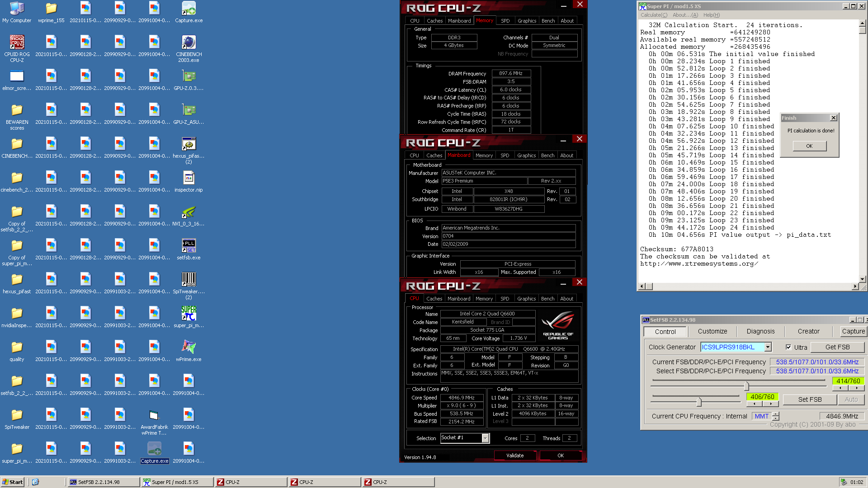The height and width of the screenshot is (488, 868).
Task: Launch setfsb.exe desktop icon
Action: [x=189, y=249]
